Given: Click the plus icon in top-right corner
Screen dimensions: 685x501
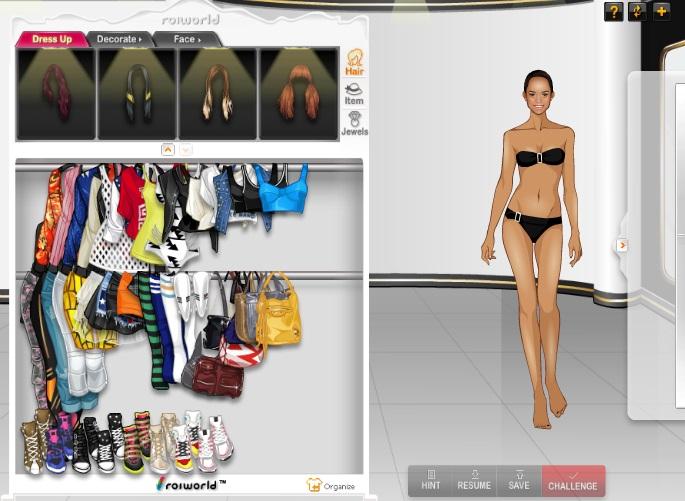Looking at the screenshot, I should 662,11.
